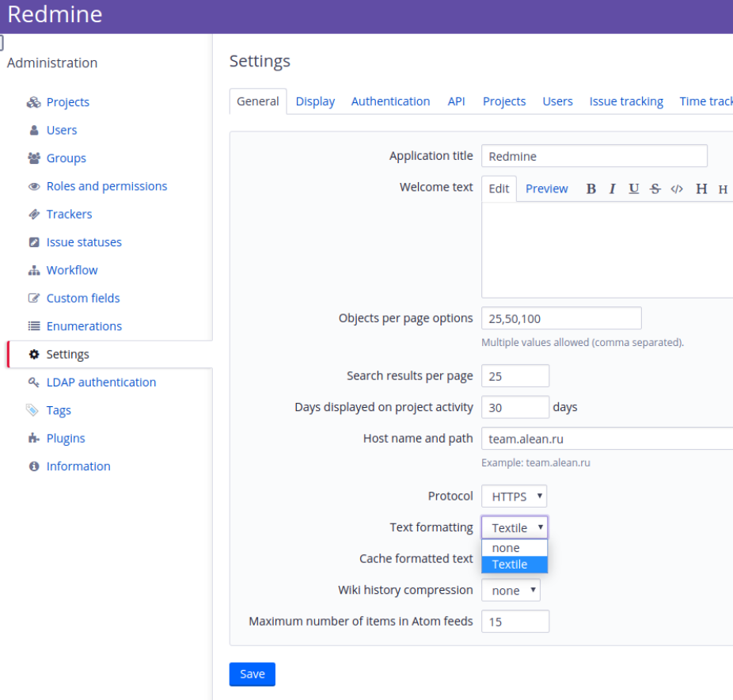Image resolution: width=733 pixels, height=700 pixels.
Task: Click the Settings gear icon
Action: [x=34, y=355]
